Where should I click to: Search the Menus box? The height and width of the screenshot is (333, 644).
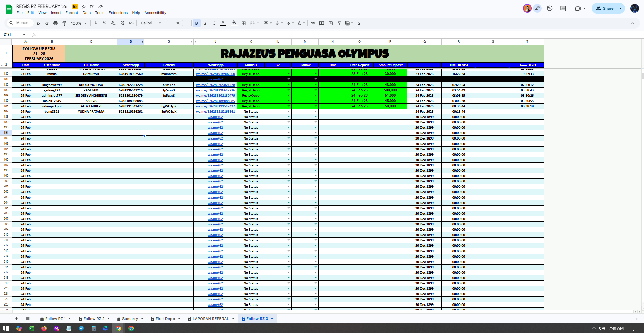[x=20, y=23]
